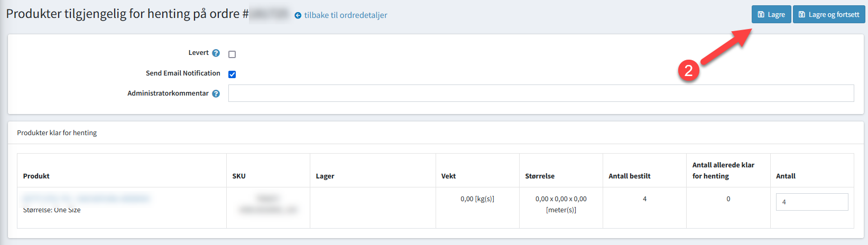Screen dimensions: 868x245
Task: Click the Produkter klar for henting heading
Action: pos(57,133)
